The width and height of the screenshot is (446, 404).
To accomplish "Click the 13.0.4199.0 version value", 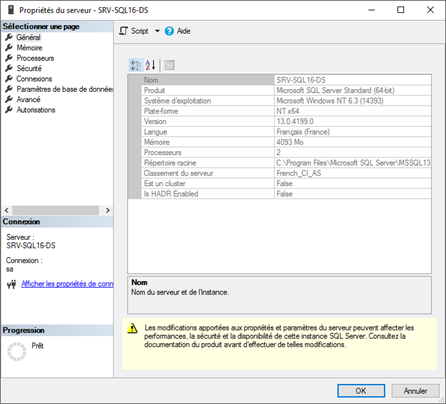I will (x=353, y=121).
